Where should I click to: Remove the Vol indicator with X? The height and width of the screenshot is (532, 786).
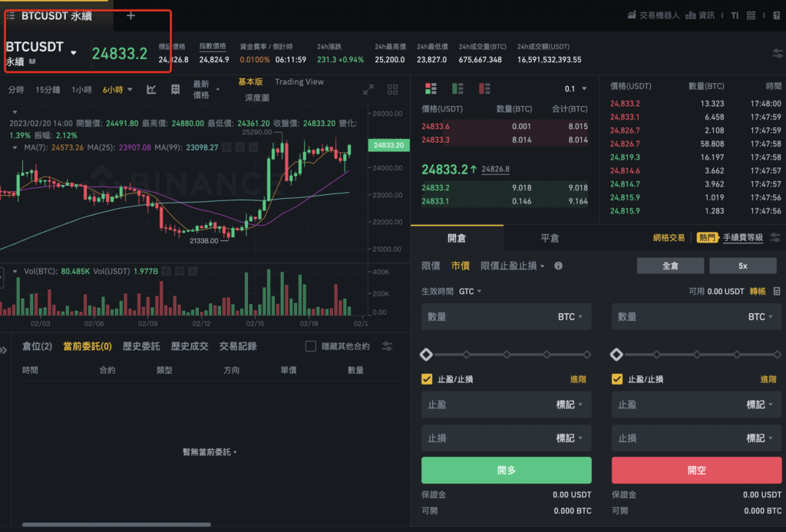tap(193, 271)
